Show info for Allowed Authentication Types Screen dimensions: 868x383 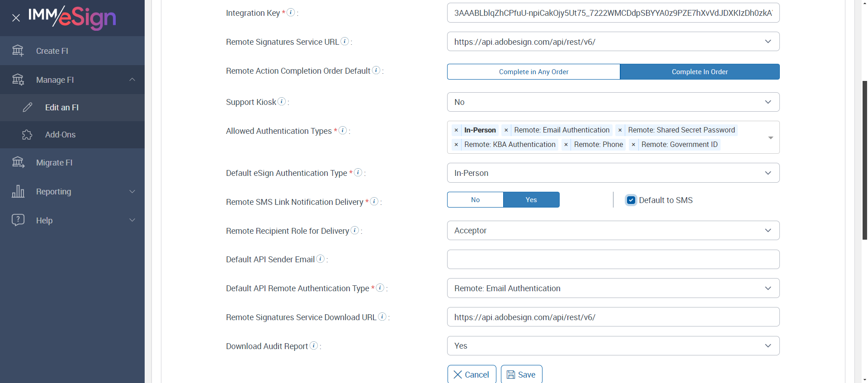pyautogui.click(x=343, y=130)
